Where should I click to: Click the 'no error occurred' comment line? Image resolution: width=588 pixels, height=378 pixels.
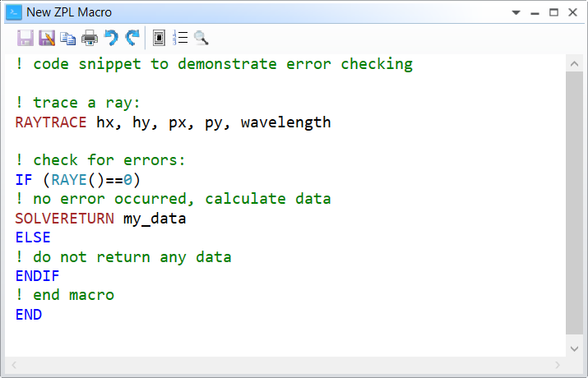(x=174, y=199)
